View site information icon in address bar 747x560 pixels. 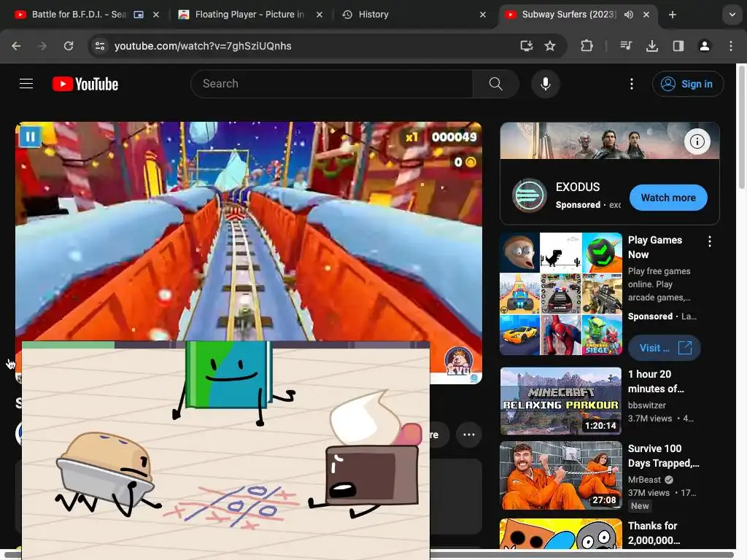pyautogui.click(x=100, y=46)
